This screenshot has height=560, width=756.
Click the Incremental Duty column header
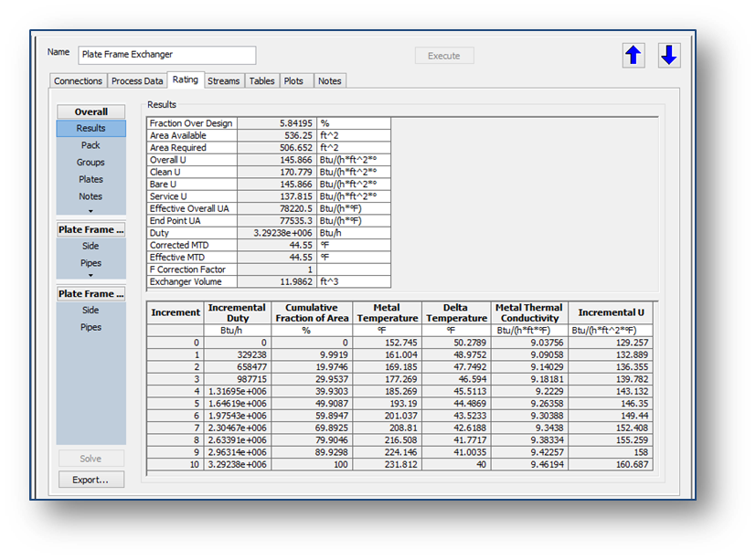click(237, 312)
